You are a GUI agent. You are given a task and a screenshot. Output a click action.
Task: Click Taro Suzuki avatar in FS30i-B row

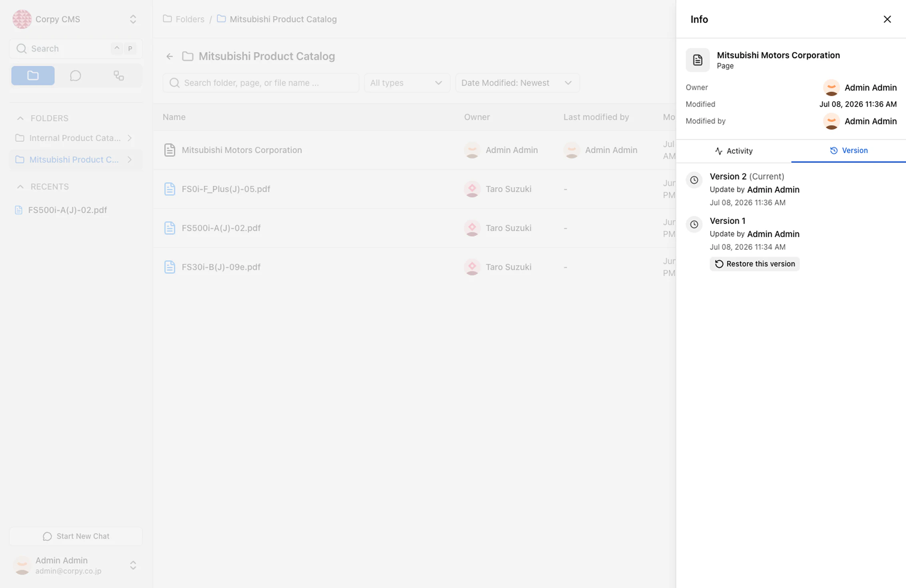point(472,267)
